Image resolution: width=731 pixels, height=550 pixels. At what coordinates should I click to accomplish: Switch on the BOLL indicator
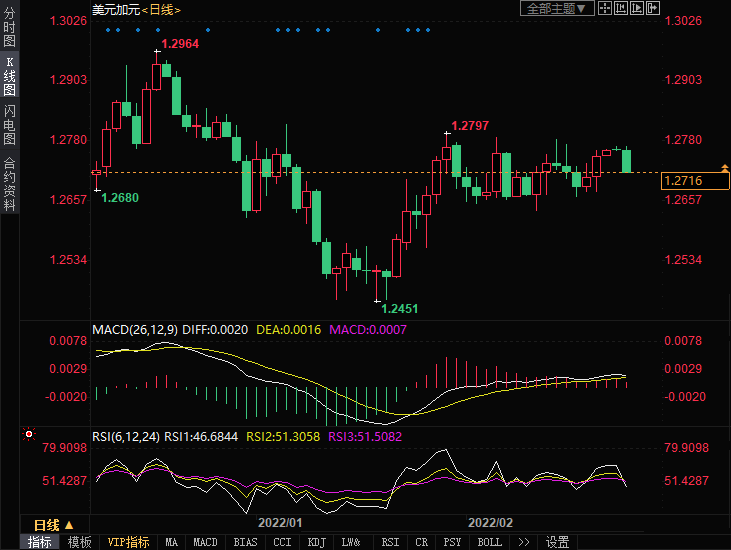point(489,542)
